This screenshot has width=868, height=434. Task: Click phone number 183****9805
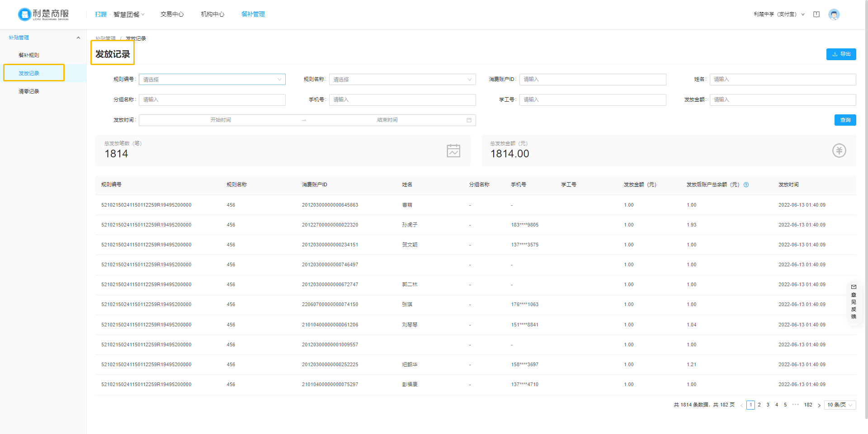(525, 225)
